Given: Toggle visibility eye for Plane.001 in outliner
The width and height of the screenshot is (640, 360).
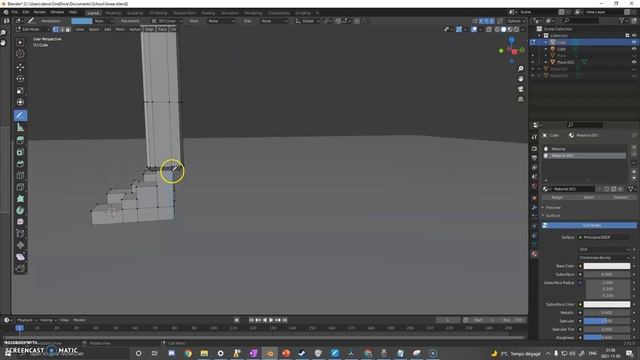Looking at the screenshot, I should pyautogui.click(x=634, y=62).
